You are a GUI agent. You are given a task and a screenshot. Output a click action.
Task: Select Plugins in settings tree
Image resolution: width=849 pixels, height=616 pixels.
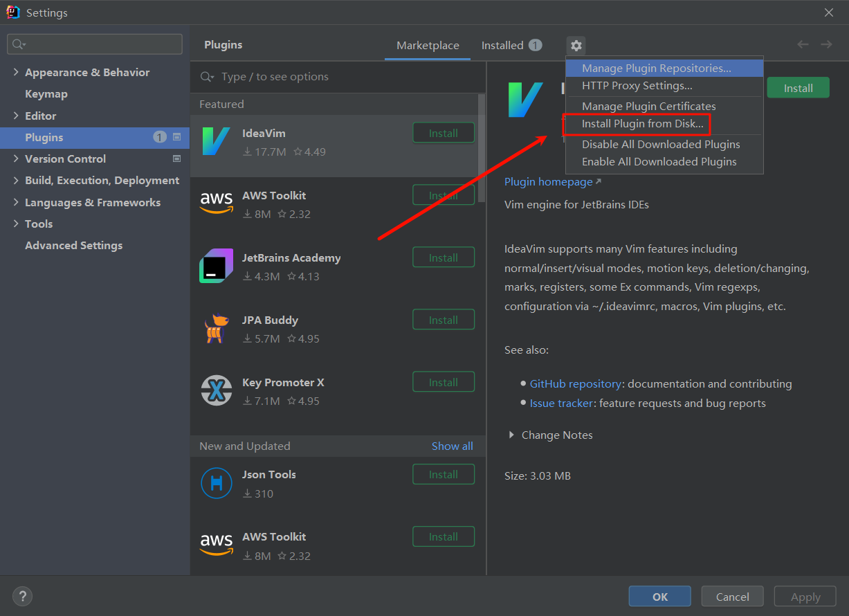pos(95,137)
